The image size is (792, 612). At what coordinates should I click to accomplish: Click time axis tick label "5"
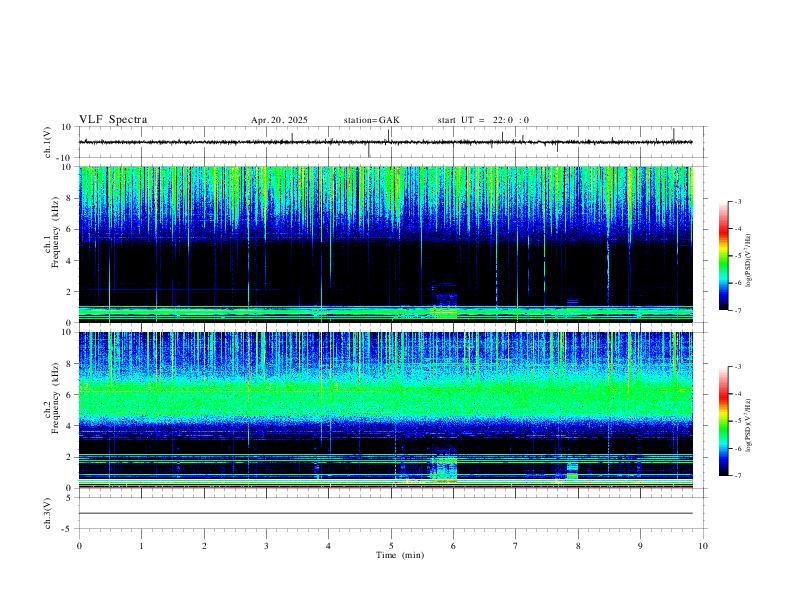point(391,546)
